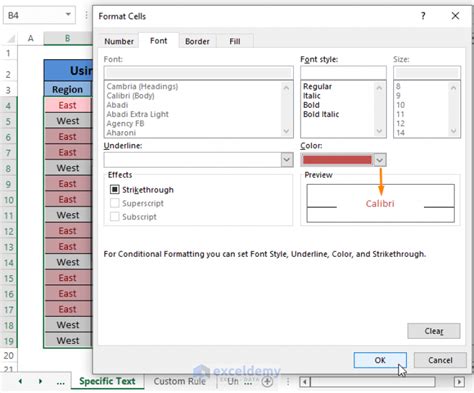Toggle the Superscript checkbox
Screen dimensions: 474x393
[114, 203]
